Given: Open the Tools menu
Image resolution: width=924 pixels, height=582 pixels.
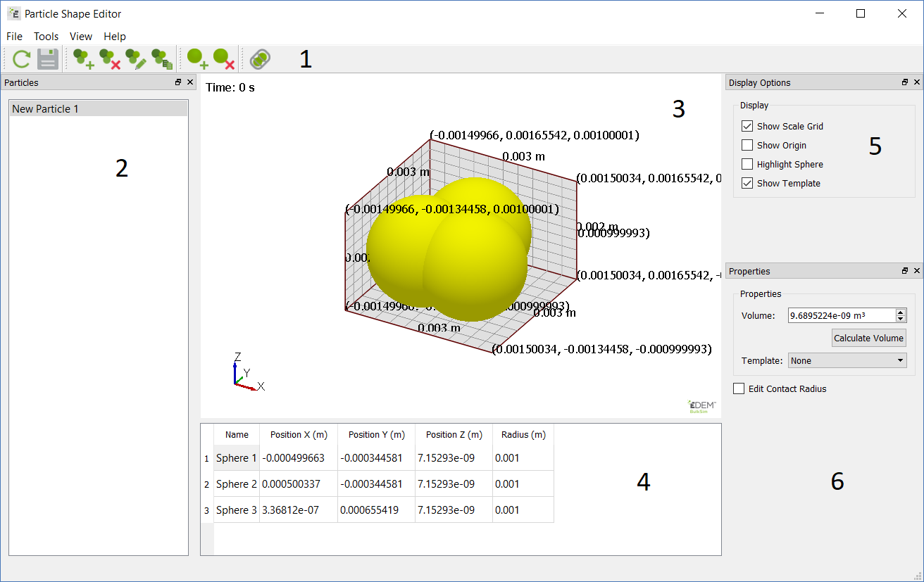Looking at the screenshot, I should (46, 37).
